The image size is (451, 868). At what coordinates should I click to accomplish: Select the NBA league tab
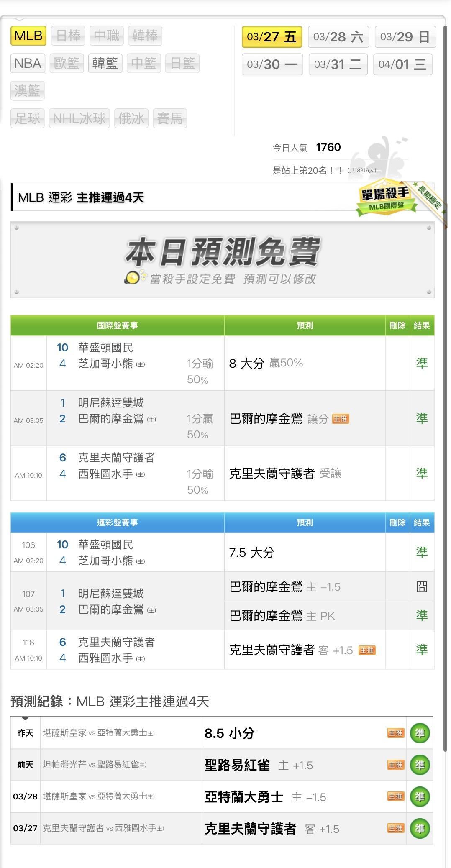point(28,63)
